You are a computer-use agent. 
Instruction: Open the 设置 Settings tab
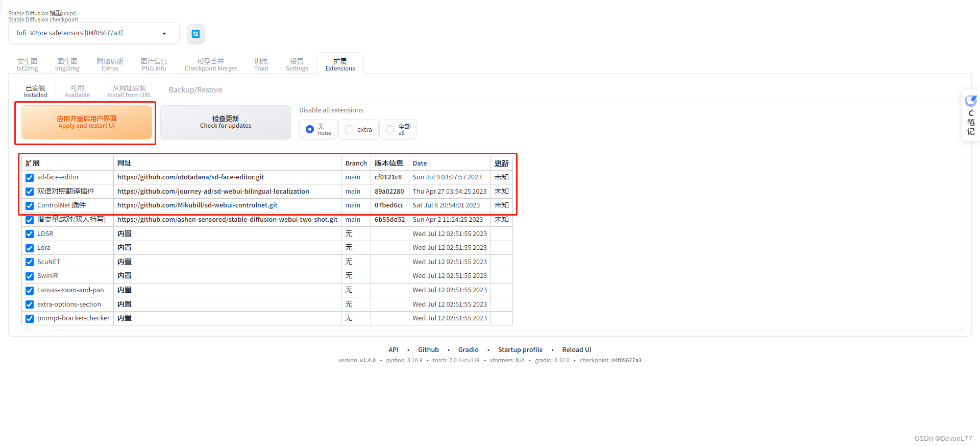(x=297, y=64)
